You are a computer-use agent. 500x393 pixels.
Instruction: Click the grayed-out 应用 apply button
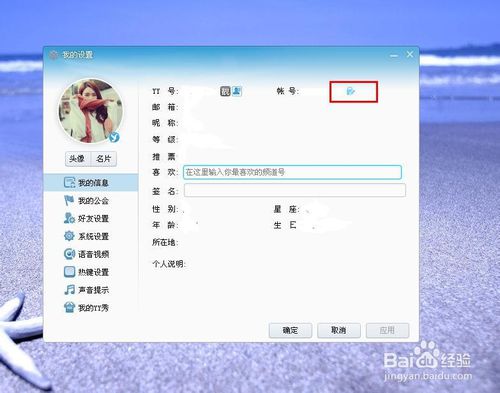tap(387, 330)
